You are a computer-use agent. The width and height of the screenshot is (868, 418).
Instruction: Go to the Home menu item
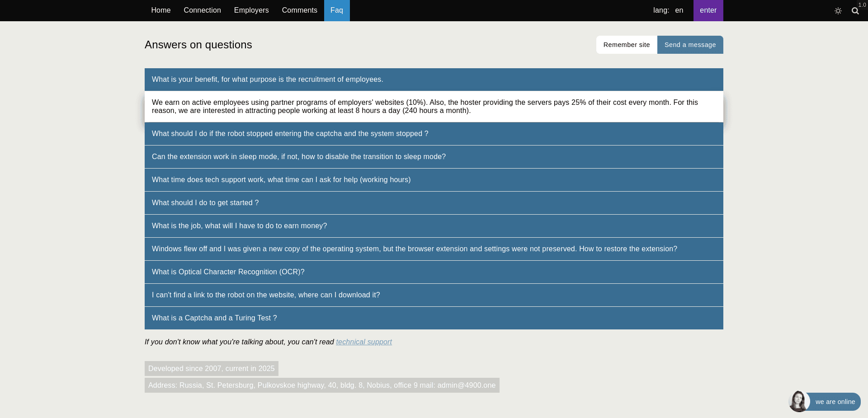[x=160, y=10]
